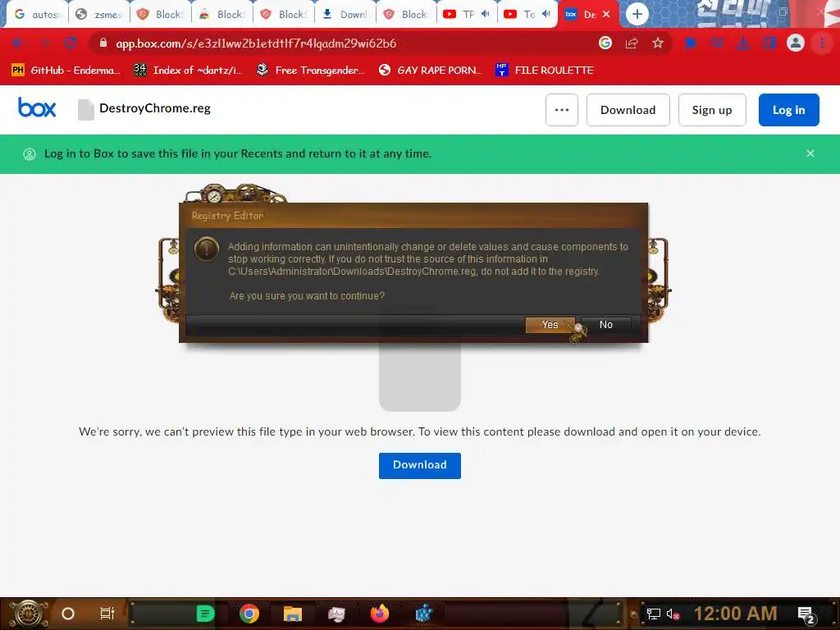Click the DestroyChrome.reg file name
The height and width of the screenshot is (630, 840).
(x=155, y=108)
